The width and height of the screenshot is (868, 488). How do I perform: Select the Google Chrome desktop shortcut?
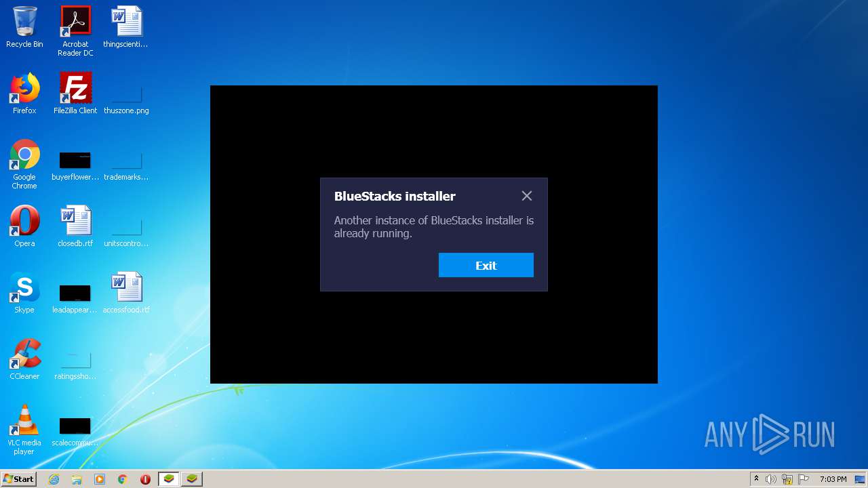(24, 164)
